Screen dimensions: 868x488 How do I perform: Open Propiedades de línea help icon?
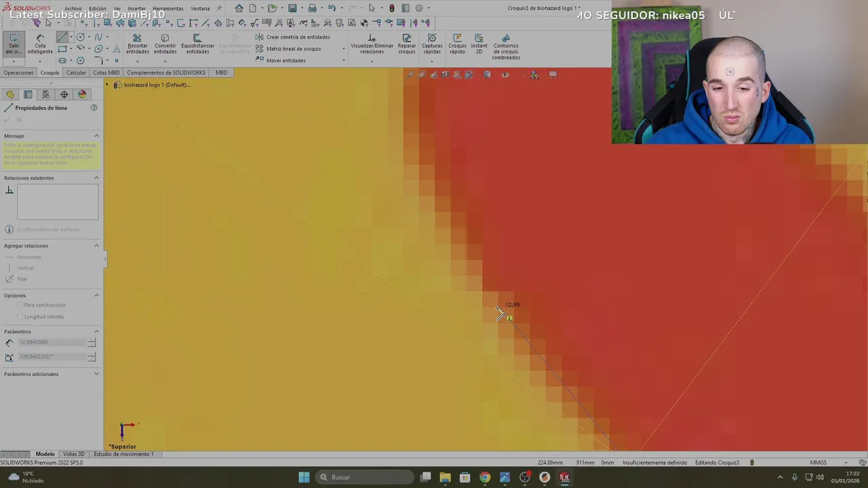pos(94,108)
